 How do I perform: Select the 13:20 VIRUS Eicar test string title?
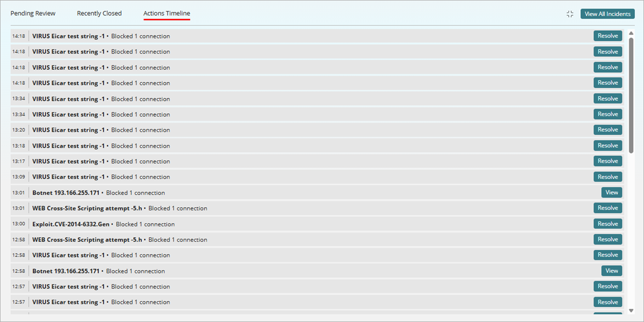pyautogui.click(x=68, y=130)
